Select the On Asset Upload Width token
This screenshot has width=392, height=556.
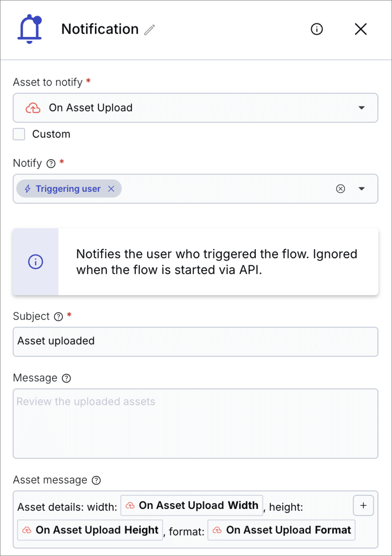[x=192, y=505]
